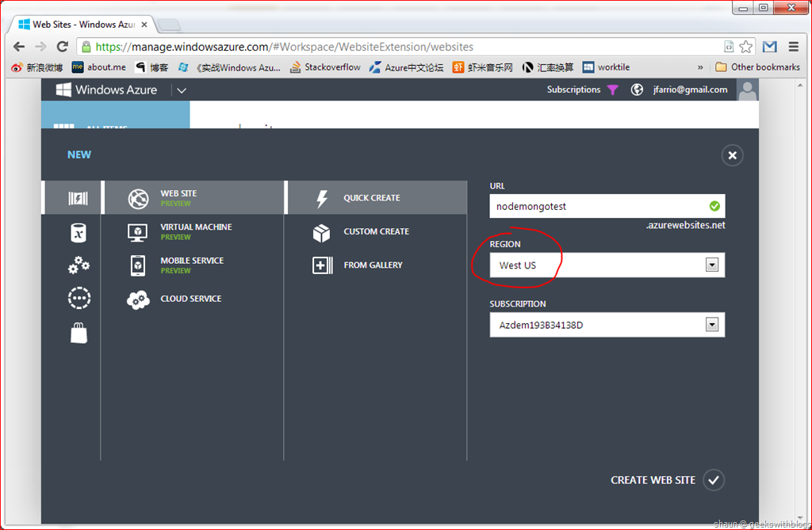Close the New dialog with X button
Screen dimensions: 812x530
tap(732, 155)
